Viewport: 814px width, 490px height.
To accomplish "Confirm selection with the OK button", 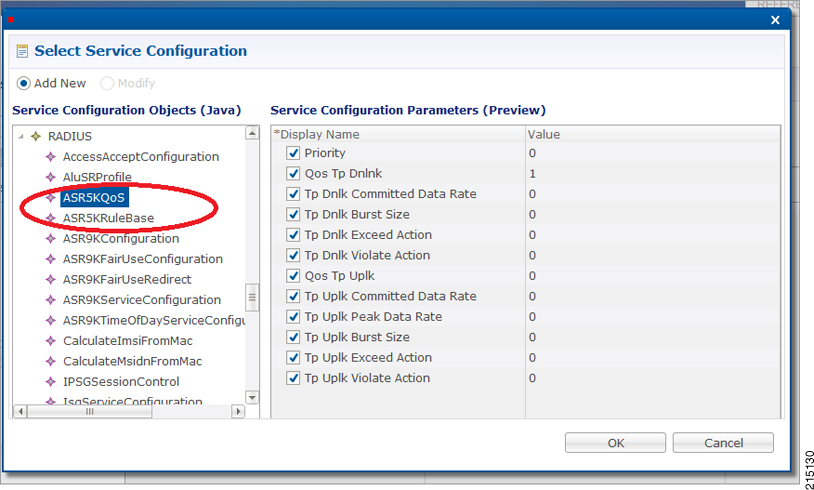I will (x=615, y=443).
